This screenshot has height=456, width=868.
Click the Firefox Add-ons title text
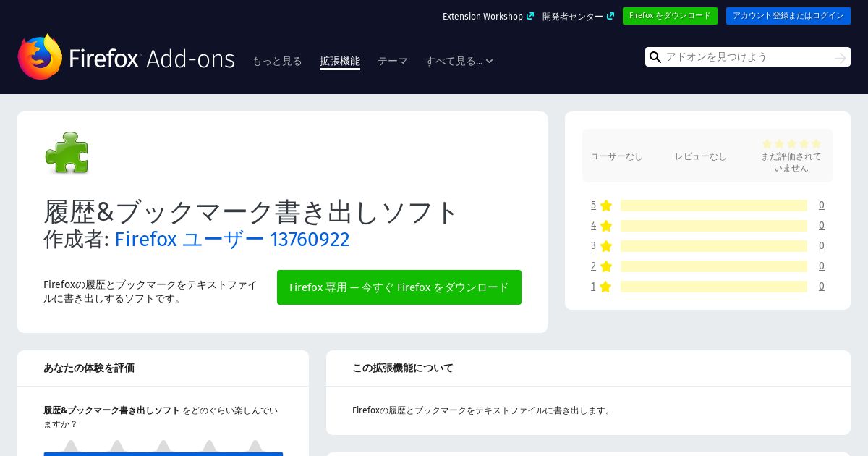coord(152,59)
